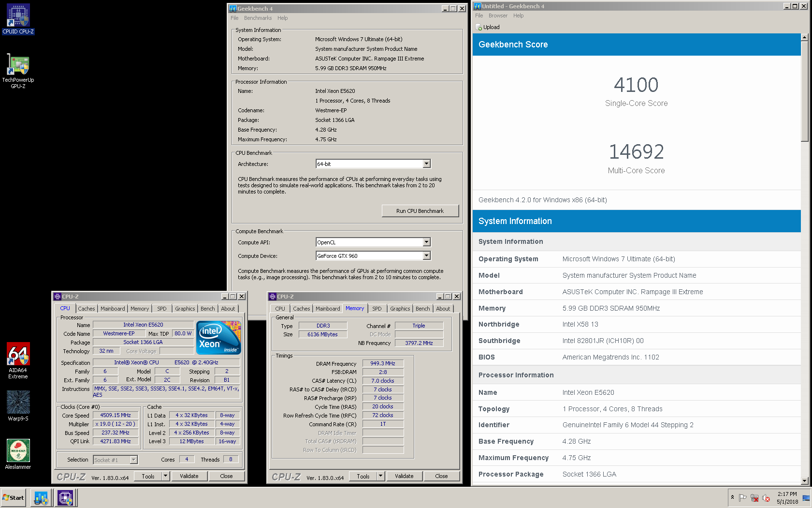Click the Upload icon in Geekbench results window
The height and width of the screenshot is (508, 812).
click(x=478, y=27)
